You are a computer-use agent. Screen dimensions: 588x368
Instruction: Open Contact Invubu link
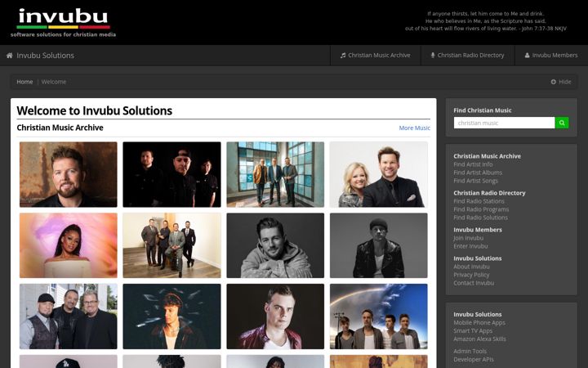pos(474,283)
